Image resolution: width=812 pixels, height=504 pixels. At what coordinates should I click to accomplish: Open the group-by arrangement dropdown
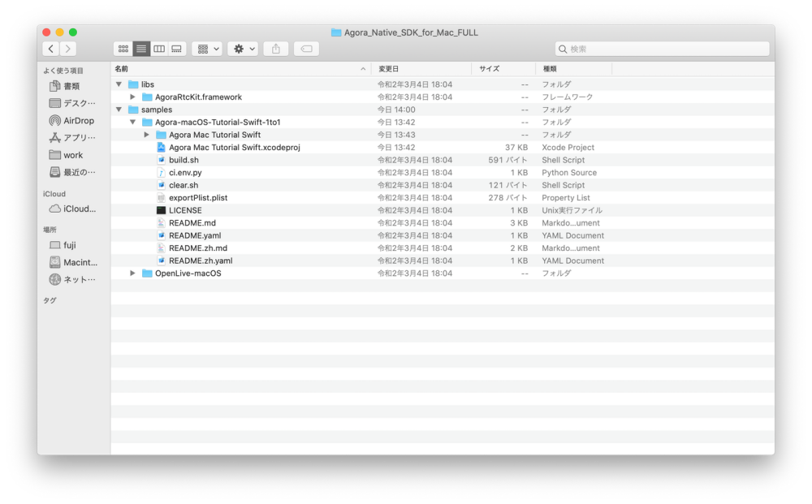click(x=207, y=49)
